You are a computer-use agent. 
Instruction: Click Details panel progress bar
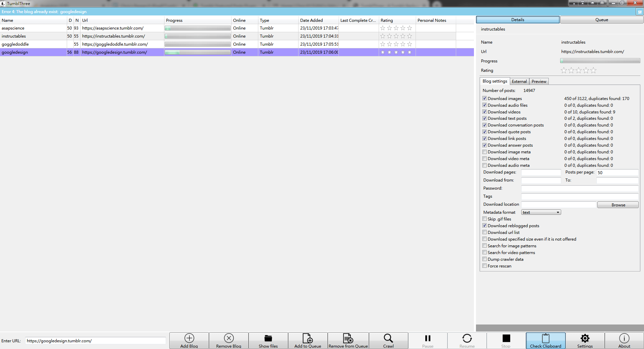pos(600,61)
